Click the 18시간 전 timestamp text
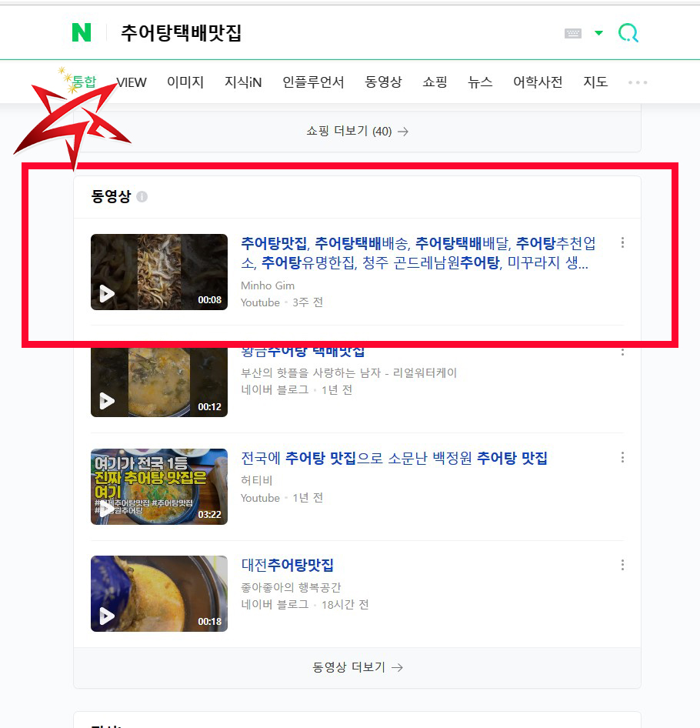The image size is (700, 728). click(x=345, y=605)
